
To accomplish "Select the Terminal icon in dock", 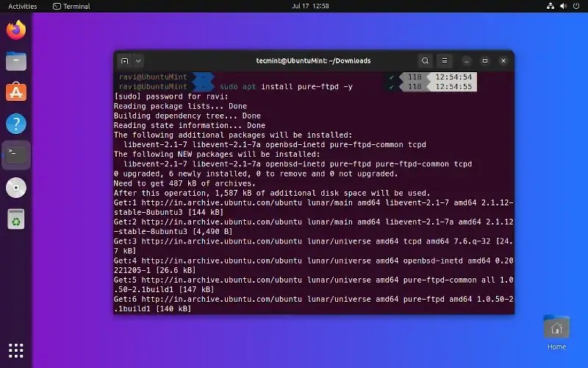I will [x=16, y=155].
